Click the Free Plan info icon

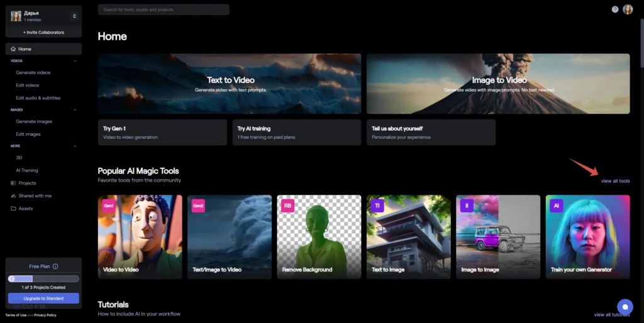pyautogui.click(x=55, y=266)
